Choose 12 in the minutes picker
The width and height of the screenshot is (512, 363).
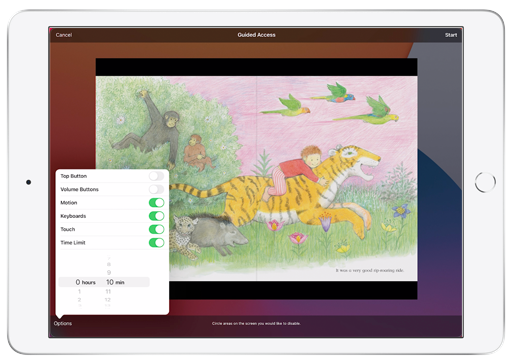[108, 300]
